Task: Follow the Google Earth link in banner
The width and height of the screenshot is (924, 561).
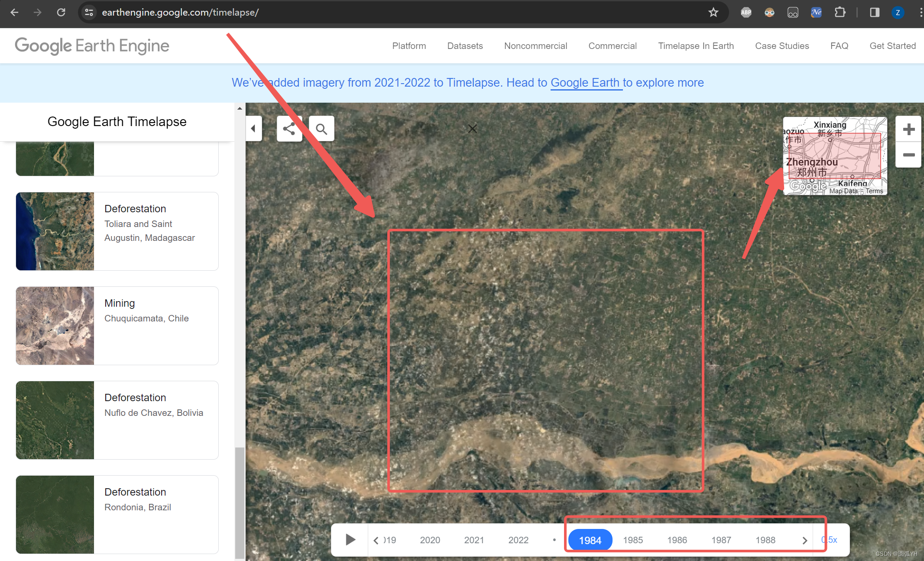Action: [585, 82]
